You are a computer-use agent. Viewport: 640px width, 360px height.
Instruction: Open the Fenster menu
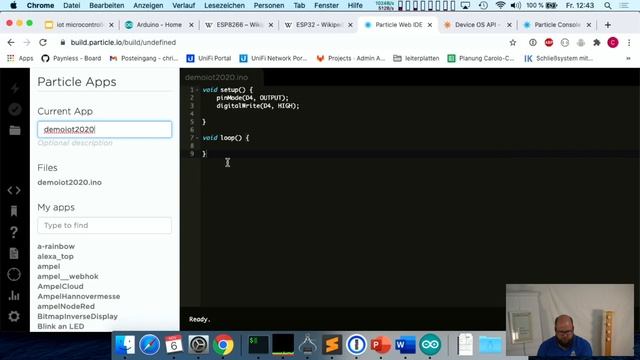click(x=327, y=5)
